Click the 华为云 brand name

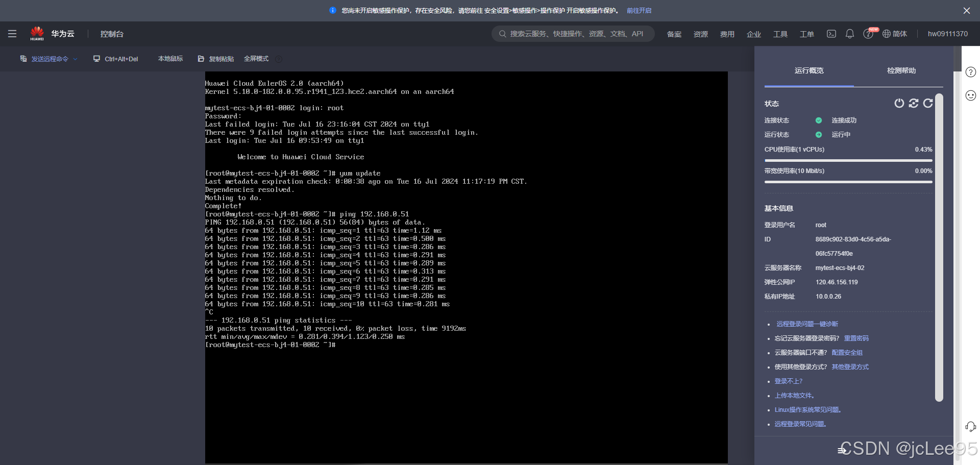pos(63,34)
